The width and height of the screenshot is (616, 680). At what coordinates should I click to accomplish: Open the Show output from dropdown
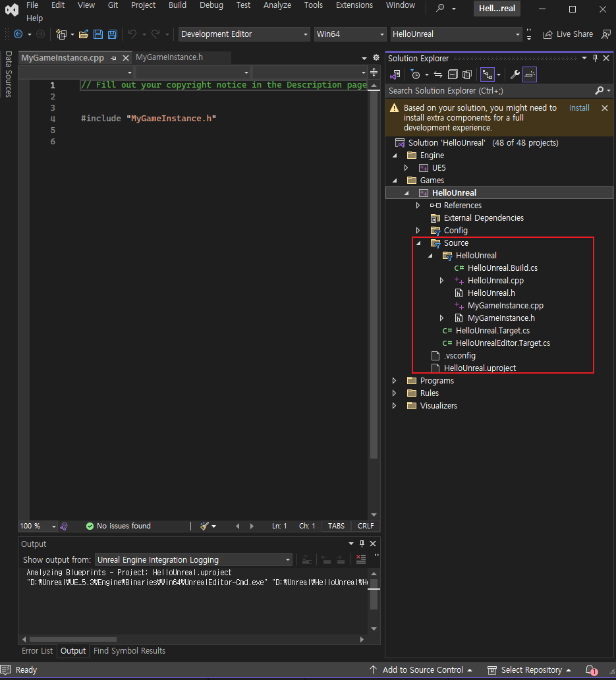coord(193,560)
